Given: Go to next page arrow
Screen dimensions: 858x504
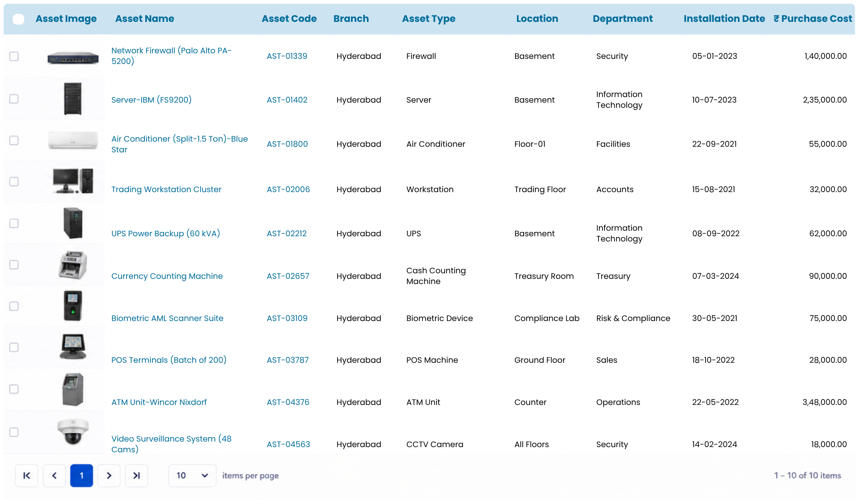Looking at the screenshot, I should click(x=109, y=475).
